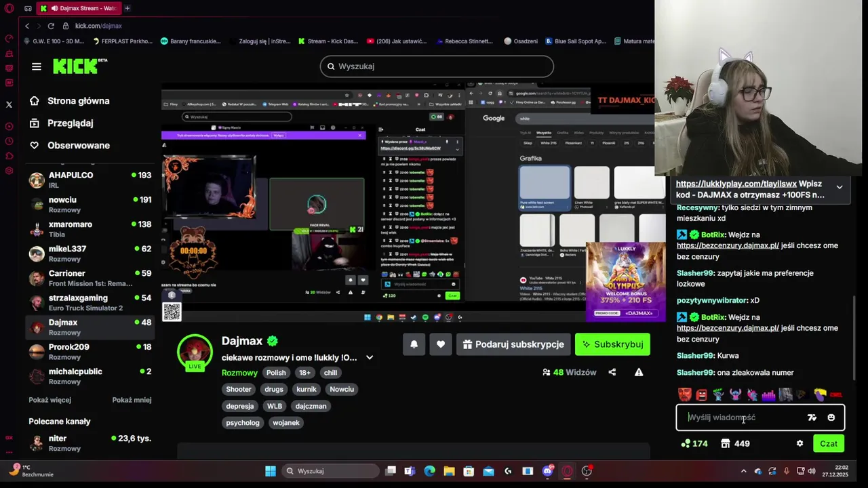Click Dajmax live avatar
The width and height of the screenshot is (868, 488).
click(195, 352)
